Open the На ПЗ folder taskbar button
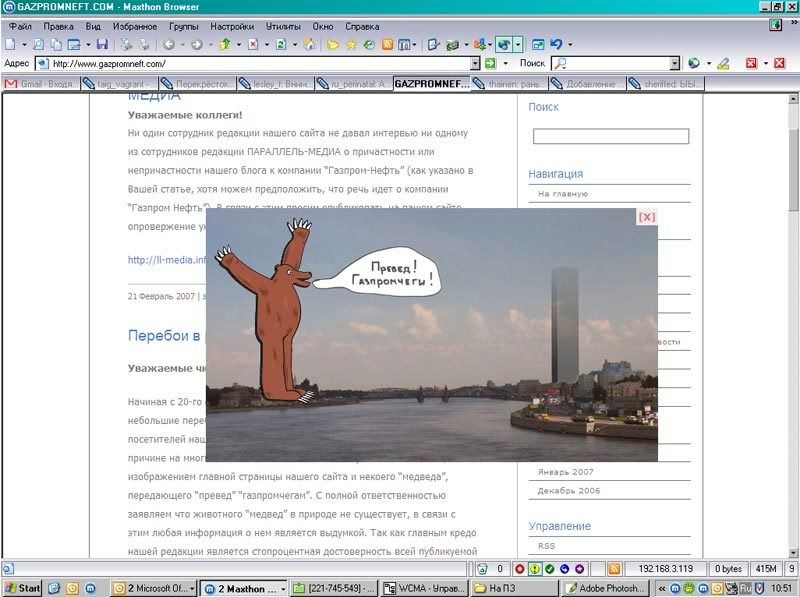The height and width of the screenshot is (597, 800). point(515,588)
